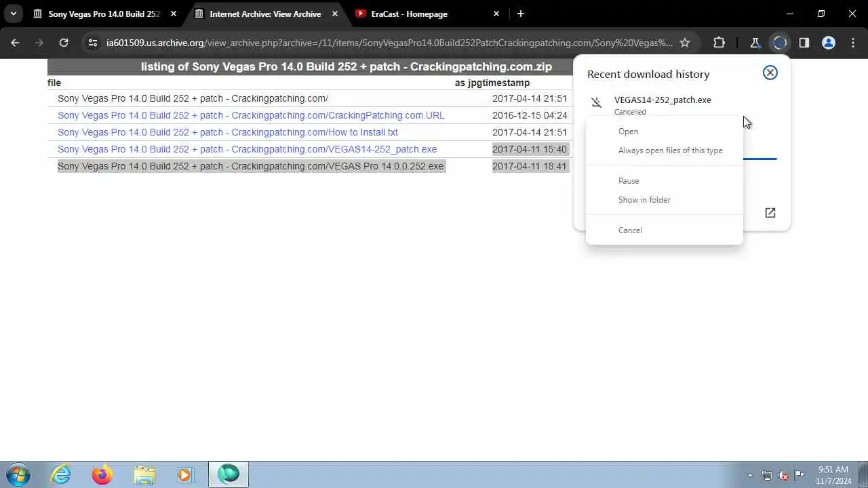Image resolution: width=868 pixels, height=488 pixels.
Task: Click the timestamp column header
Action: point(505,83)
